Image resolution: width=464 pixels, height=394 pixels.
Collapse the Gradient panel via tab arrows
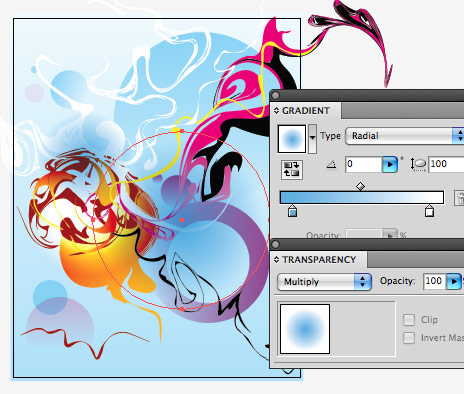pyautogui.click(x=276, y=111)
